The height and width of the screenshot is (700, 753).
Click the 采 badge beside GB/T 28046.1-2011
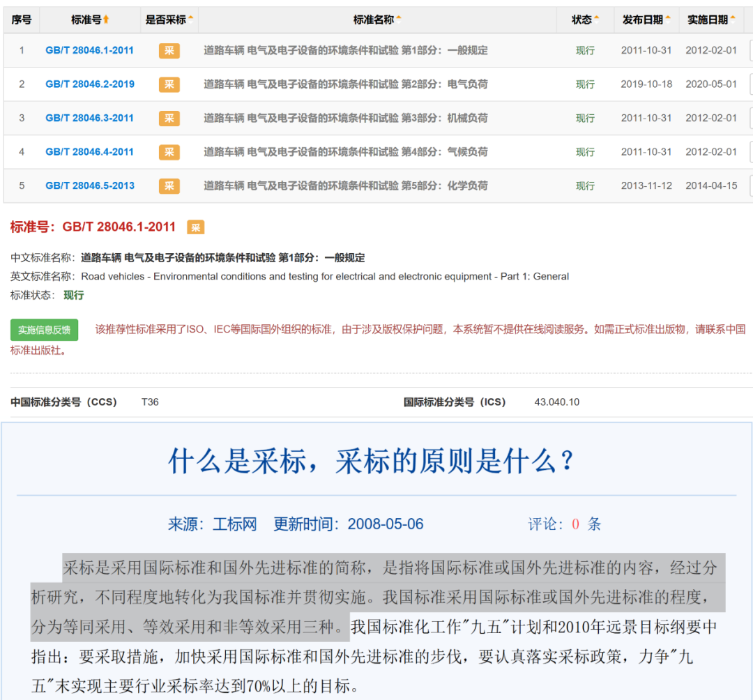coord(168,50)
